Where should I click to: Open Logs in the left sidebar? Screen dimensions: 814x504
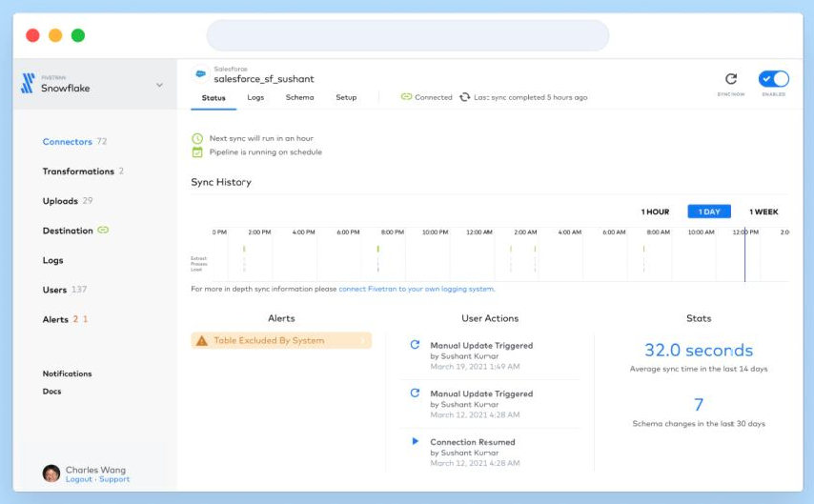[x=53, y=260]
